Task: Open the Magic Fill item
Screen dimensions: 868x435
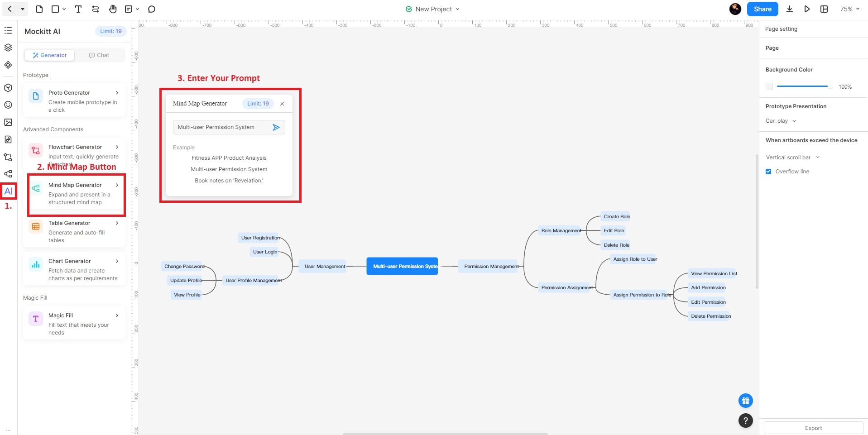Action: click(74, 324)
